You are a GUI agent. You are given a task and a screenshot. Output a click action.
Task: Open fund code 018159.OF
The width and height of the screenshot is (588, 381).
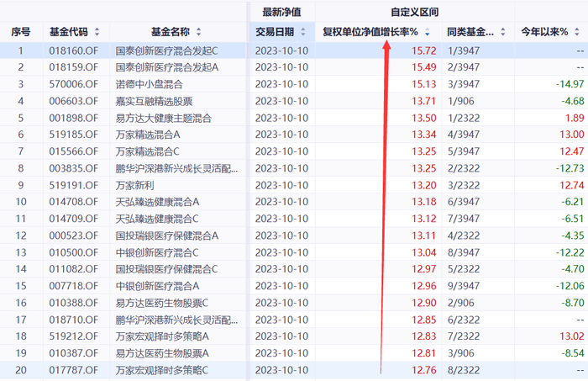74,67
